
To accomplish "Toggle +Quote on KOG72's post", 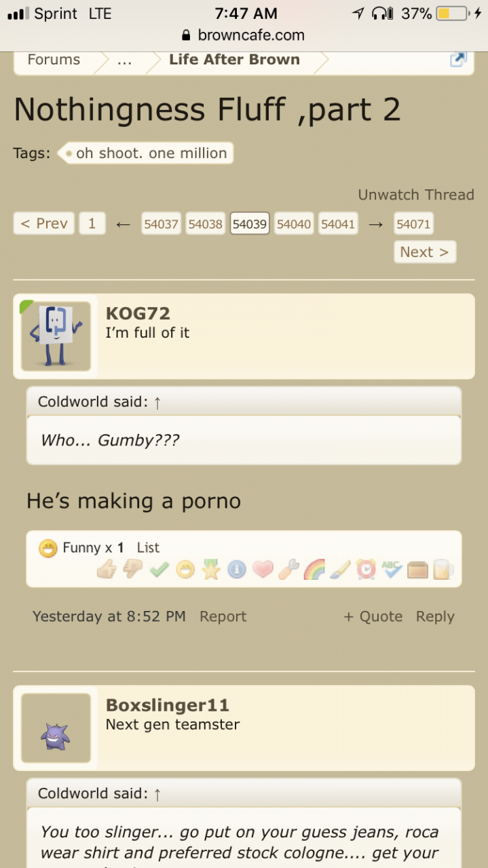I will coord(373,616).
